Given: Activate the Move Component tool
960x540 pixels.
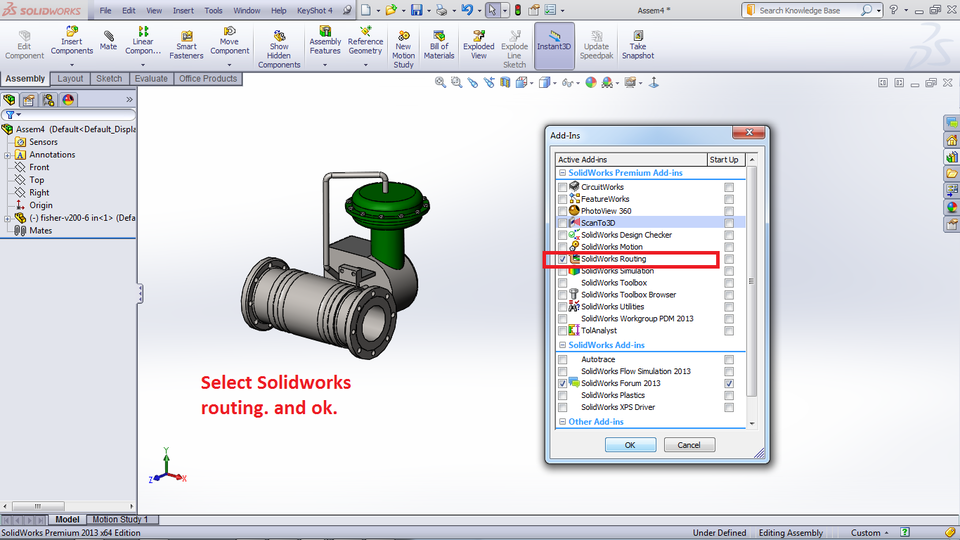Looking at the screenshot, I should click(x=230, y=40).
